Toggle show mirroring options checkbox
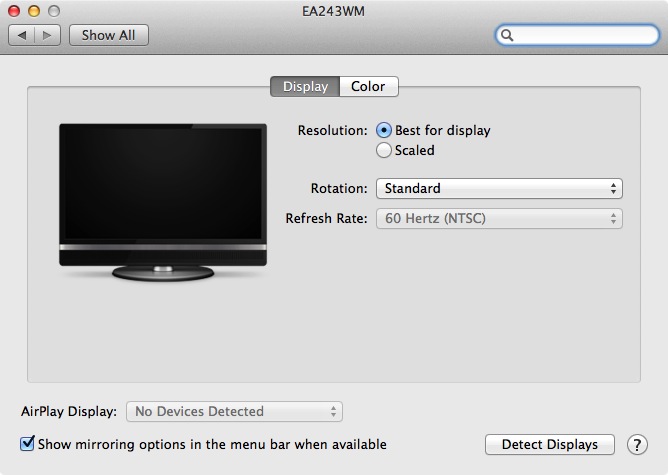Image resolution: width=668 pixels, height=475 pixels. (27, 443)
